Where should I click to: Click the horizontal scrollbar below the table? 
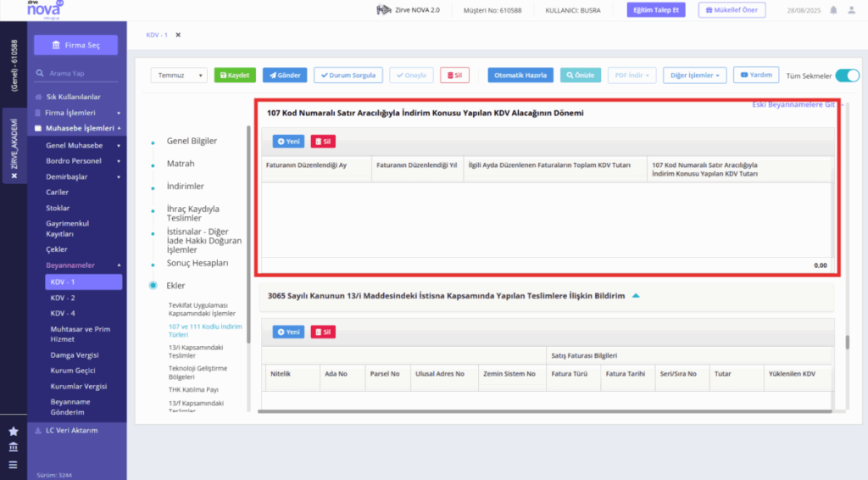click(545, 411)
